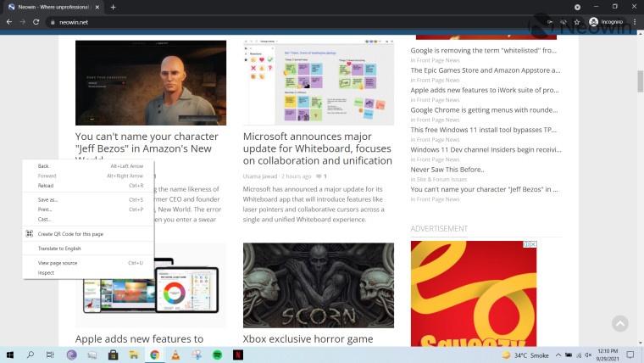The image size is (644, 363).
Task: Click the scroll-to-top arrow button
Action: [620, 323]
